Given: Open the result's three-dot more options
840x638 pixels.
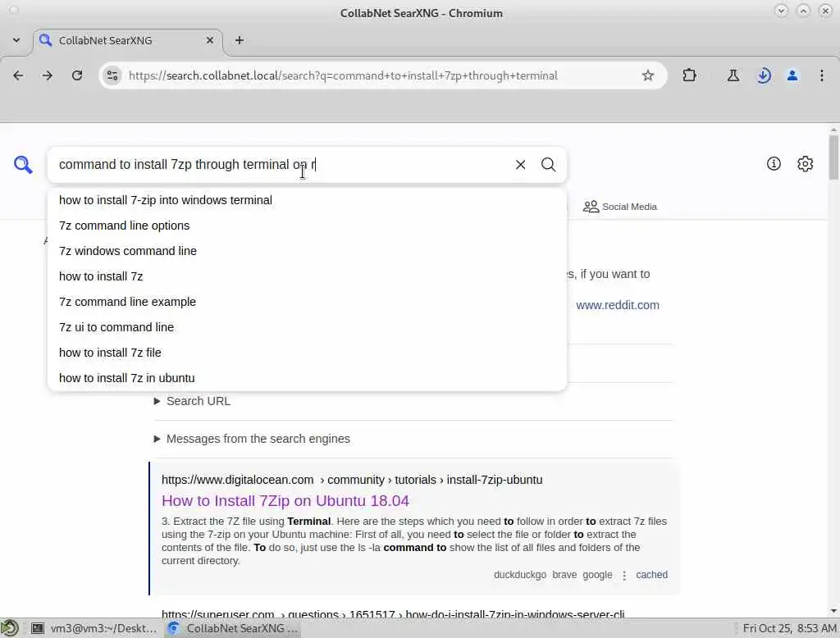Looking at the screenshot, I should tap(624, 576).
